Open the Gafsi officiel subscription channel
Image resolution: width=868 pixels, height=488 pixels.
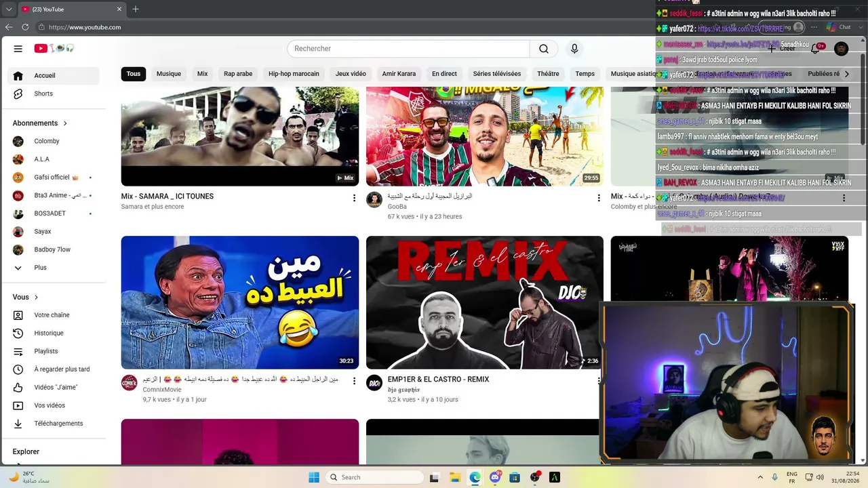[x=54, y=177]
